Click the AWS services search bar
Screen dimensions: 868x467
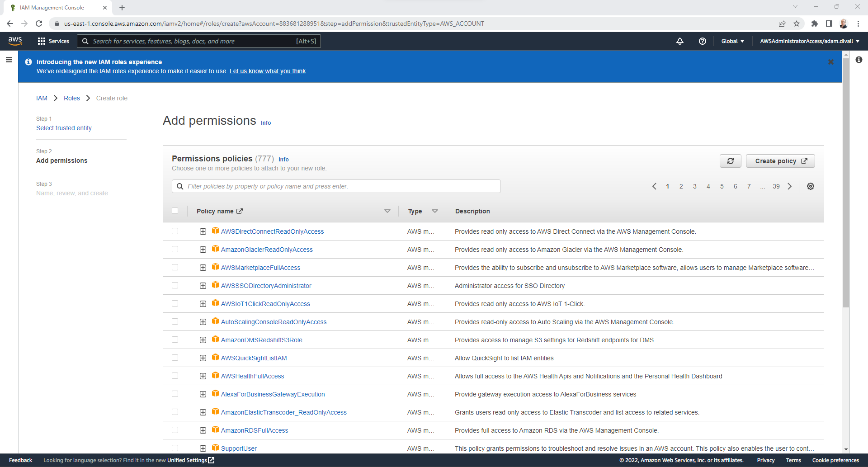pos(199,41)
